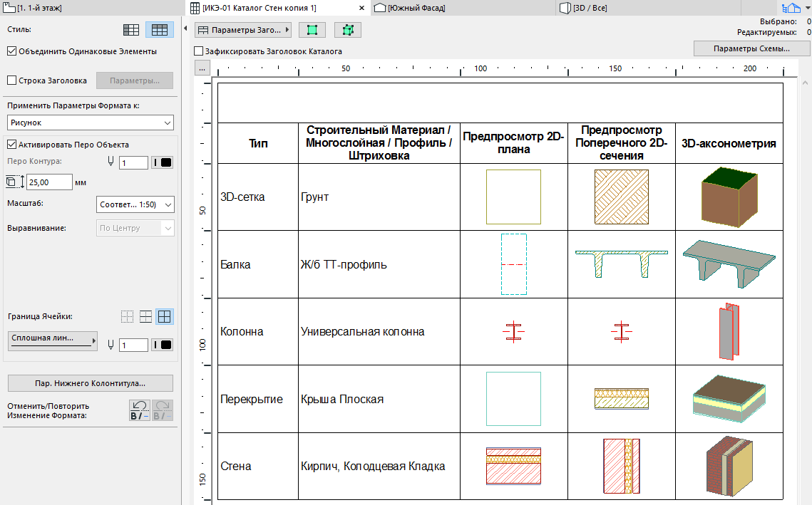Screen dimensions: 812x505
Task: Select the merged-cells style grid icon
Action: [x=159, y=29]
